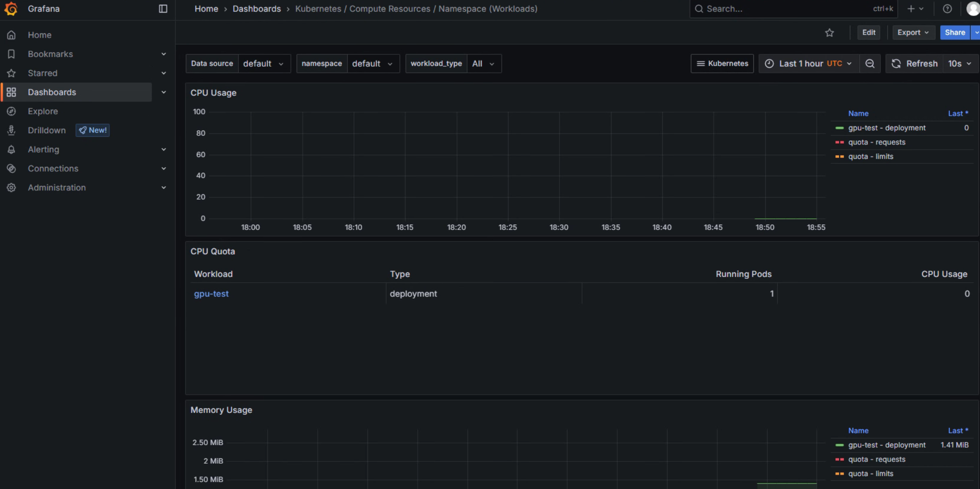Image resolution: width=980 pixels, height=489 pixels.
Task: Open Explore in sidebar menu
Action: tap(43, 111)
